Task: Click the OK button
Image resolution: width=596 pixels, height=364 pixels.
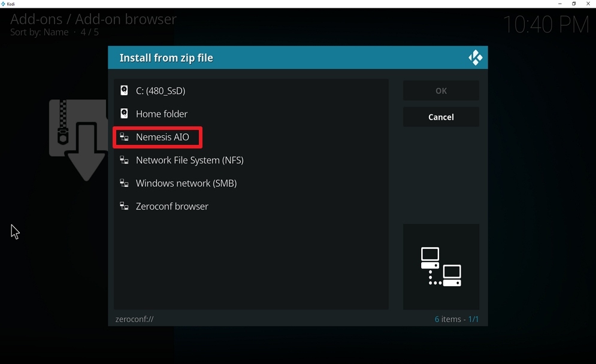Action: tap(441, 91)
